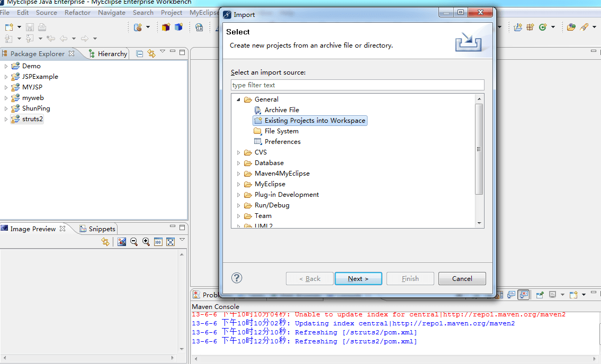Click the Open Type folder icon
Image resolution: width=601 pixels, height=364 pixels.
571,27
